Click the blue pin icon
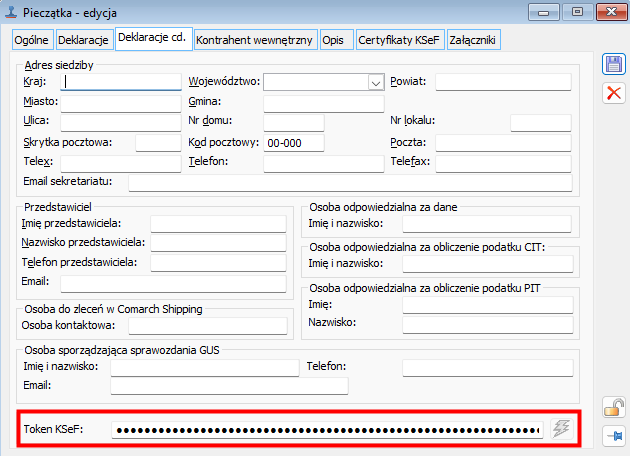The height and width of the screenshot is (456, 630). [613, 436]
